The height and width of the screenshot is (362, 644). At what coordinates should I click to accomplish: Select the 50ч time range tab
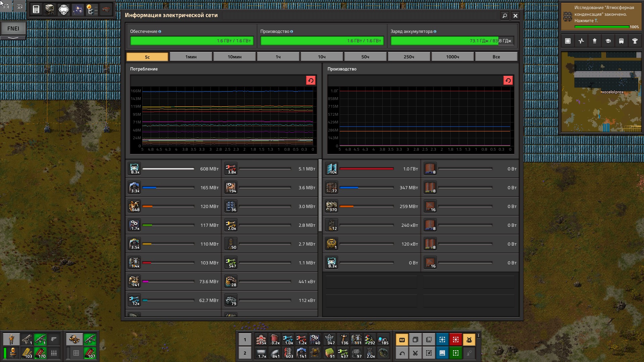(365, 57)
